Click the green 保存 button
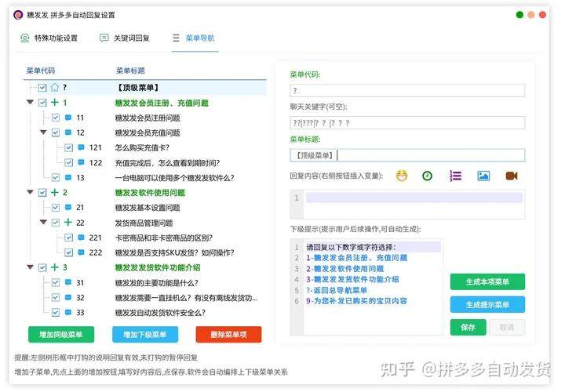 [x=468, y=327]
